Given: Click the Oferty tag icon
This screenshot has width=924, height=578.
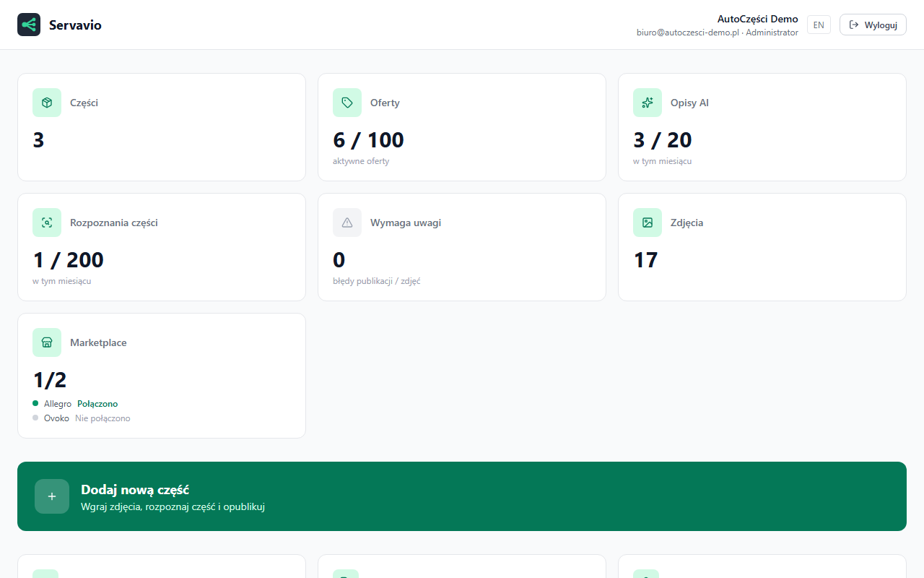Looking at the screenshot, I should coord(347,103).
